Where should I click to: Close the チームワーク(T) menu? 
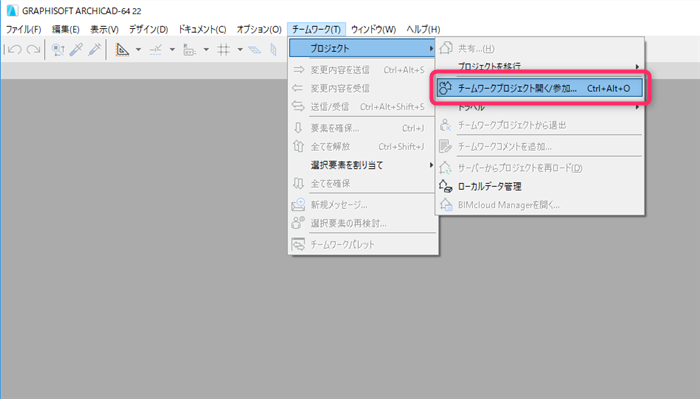(317, 29)
